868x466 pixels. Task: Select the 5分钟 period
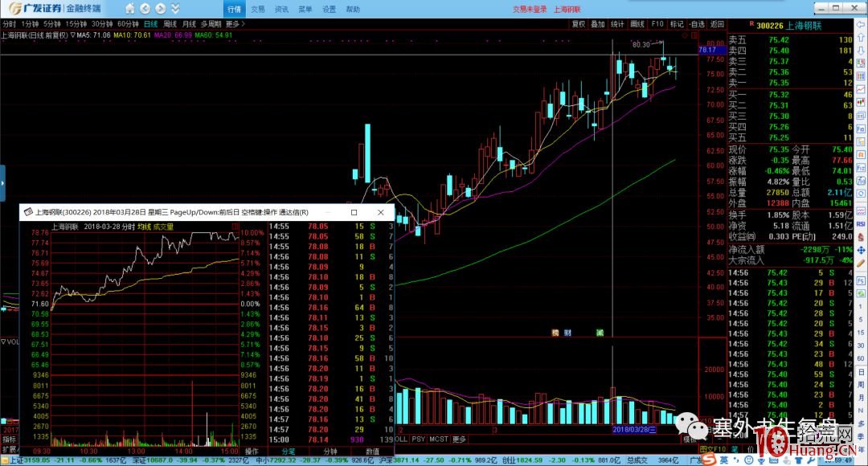click(x=52, y=24)
